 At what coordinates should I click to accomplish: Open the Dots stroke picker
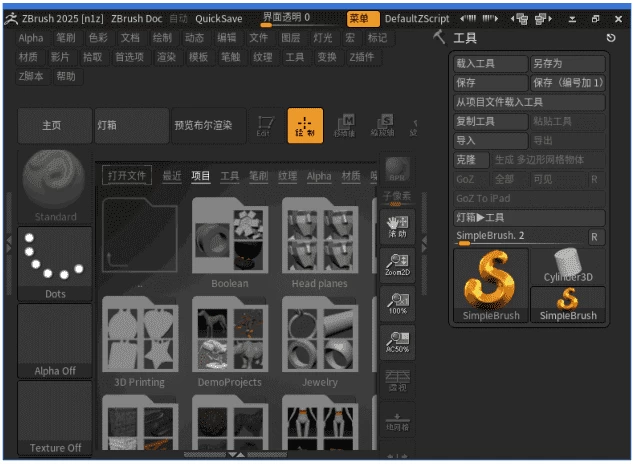[x=55, y=264]
